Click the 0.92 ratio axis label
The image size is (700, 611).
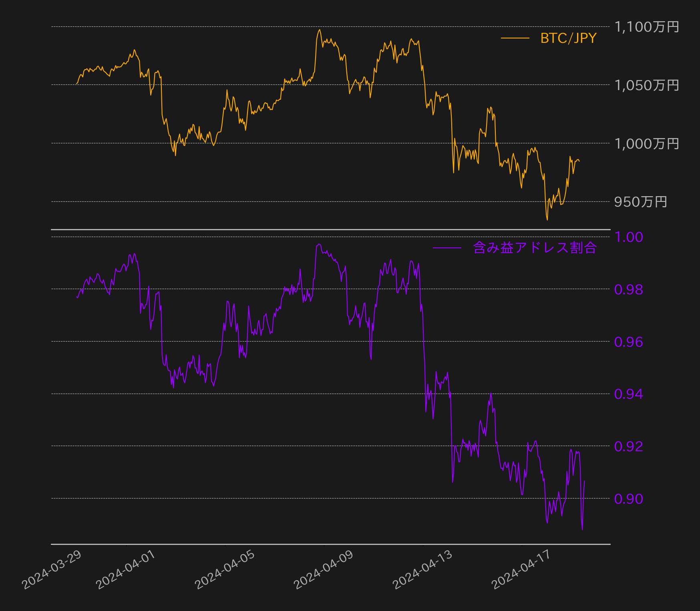[x=629, y=446]
